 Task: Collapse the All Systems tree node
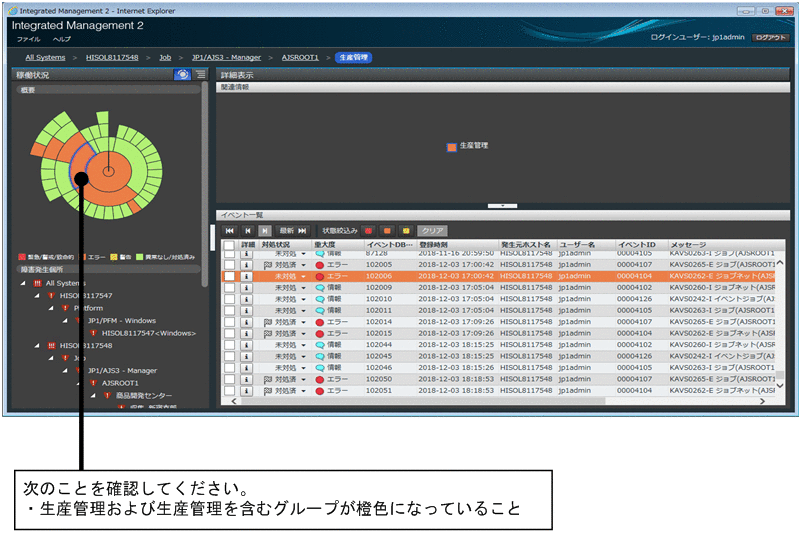click(23, 283)
